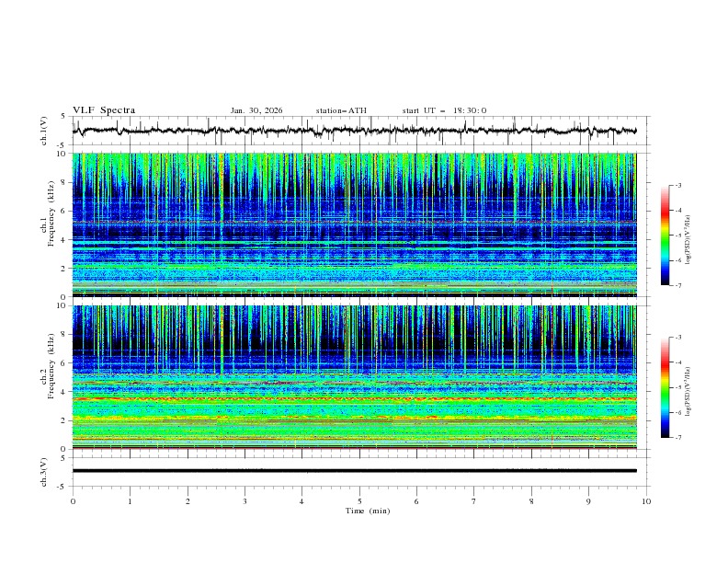
Task: Click the red band near 3.5 kHz in ch.2
Action: (x=354, y=399)
